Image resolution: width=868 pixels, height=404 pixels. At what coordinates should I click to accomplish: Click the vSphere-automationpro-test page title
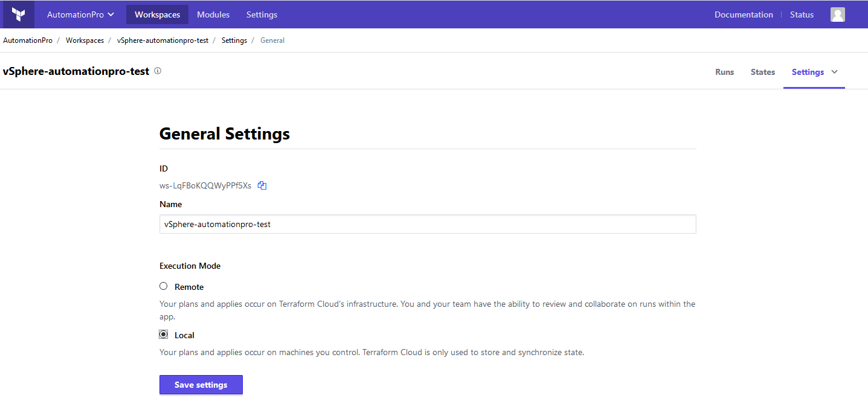[x=76, y=71]
